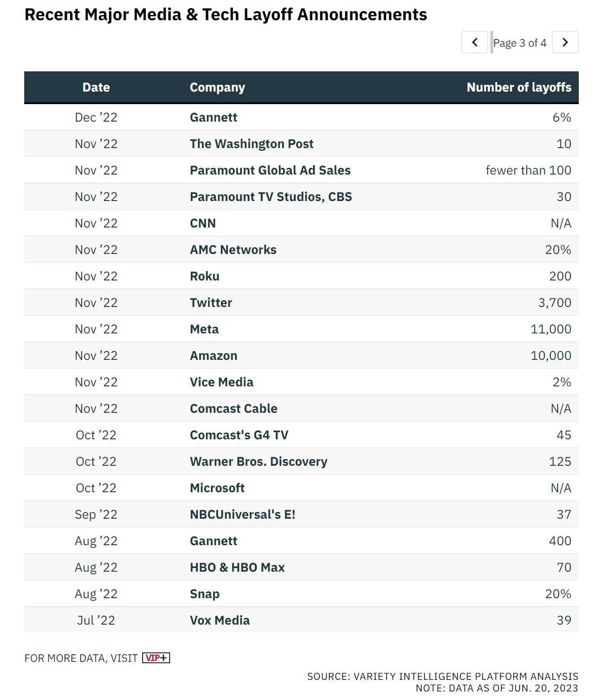This screenshot has height=700, width=612.
Task: Go to the previous page arrow
Action: 474,42
